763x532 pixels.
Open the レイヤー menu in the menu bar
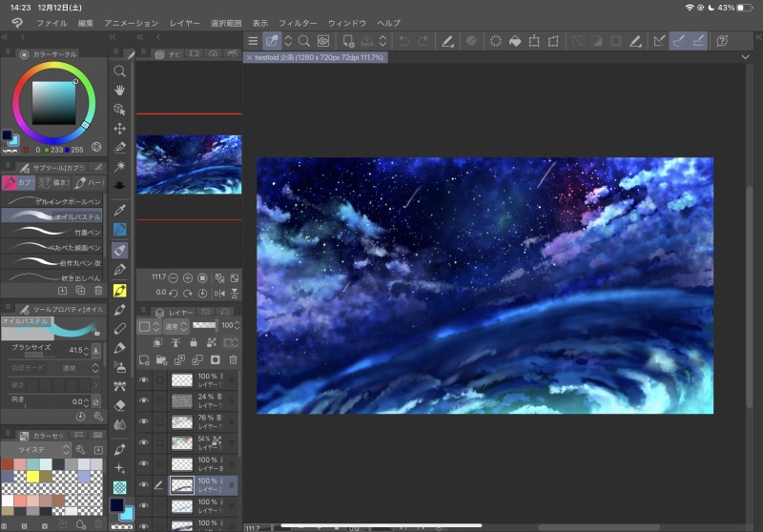coord(185,22)
